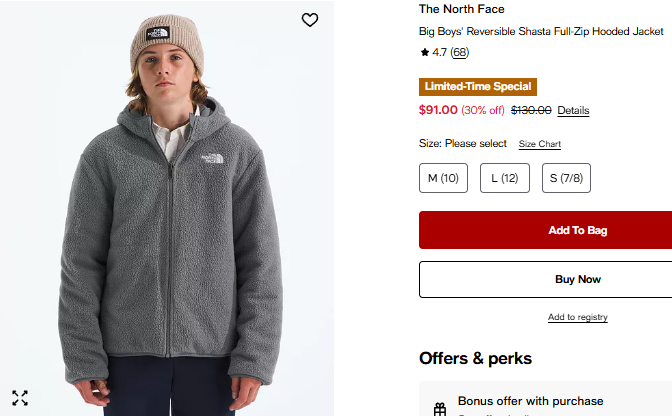Choose size L (12)
Image resolution: width=672 pixels, height=416 pixels.
click(504, 178)
